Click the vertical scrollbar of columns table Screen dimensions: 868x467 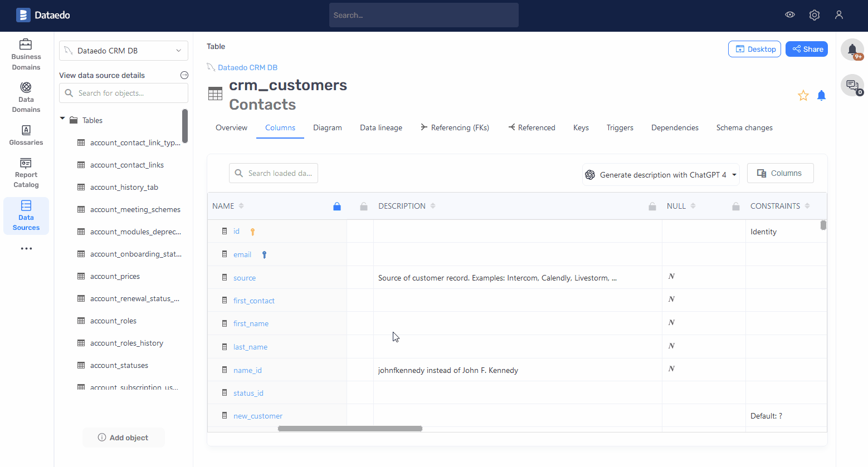(823, 225)
